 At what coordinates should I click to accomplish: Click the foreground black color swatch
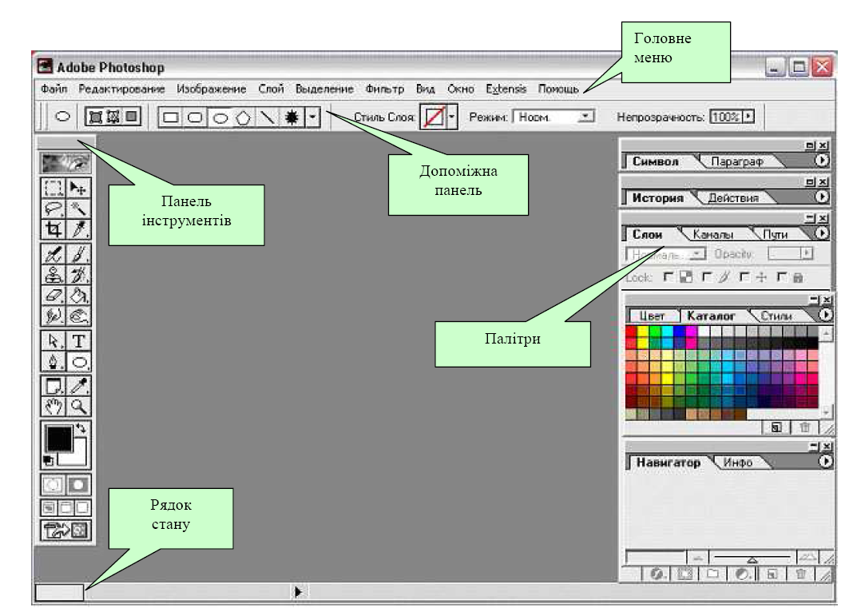pyautogui.click(x=59, y=439)
